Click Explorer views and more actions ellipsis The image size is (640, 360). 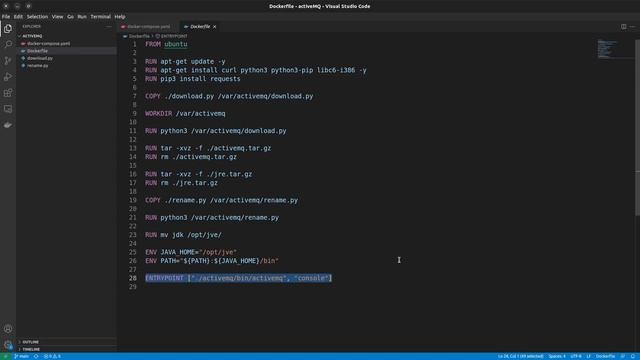pos(109,27)
